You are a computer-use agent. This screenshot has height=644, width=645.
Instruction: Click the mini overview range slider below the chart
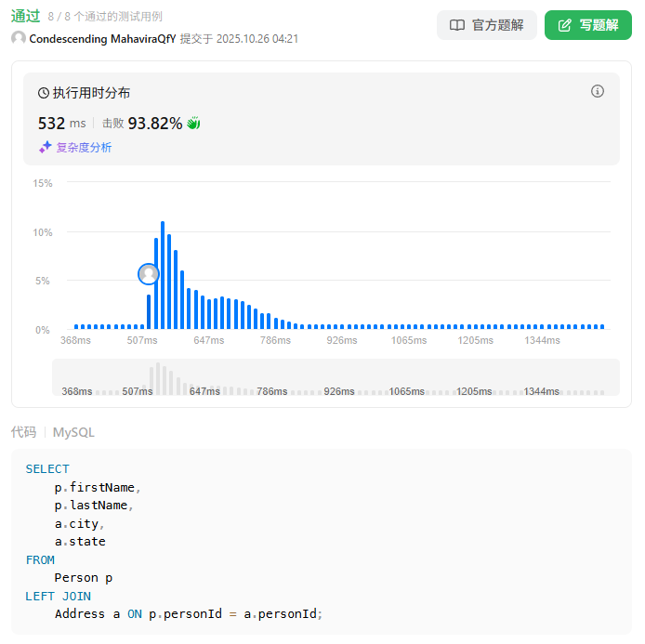tap(336, 377)
